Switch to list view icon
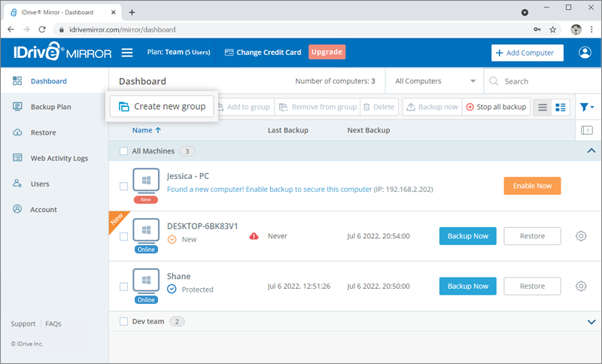Viewport: 602px width, 364px height. click(x=542, y=108)
